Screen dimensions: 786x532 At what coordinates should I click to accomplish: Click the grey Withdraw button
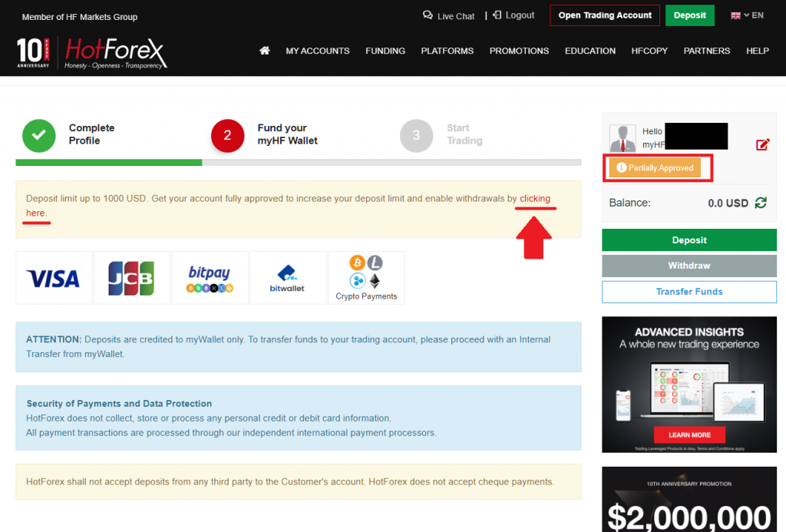[689, 266]
